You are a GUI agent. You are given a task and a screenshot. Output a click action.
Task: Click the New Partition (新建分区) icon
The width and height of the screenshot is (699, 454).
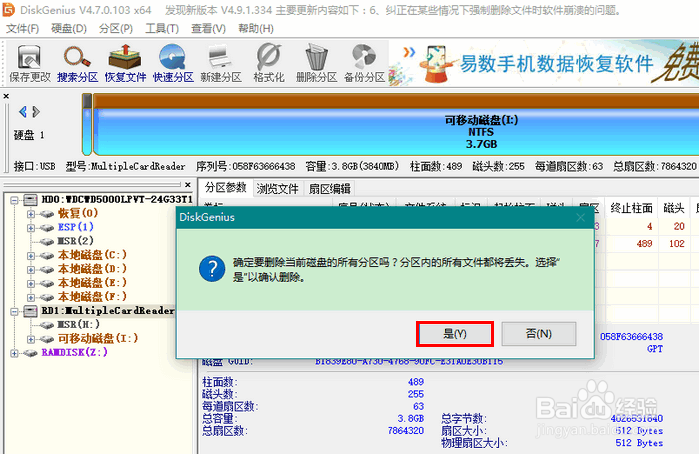click(221, 63)
